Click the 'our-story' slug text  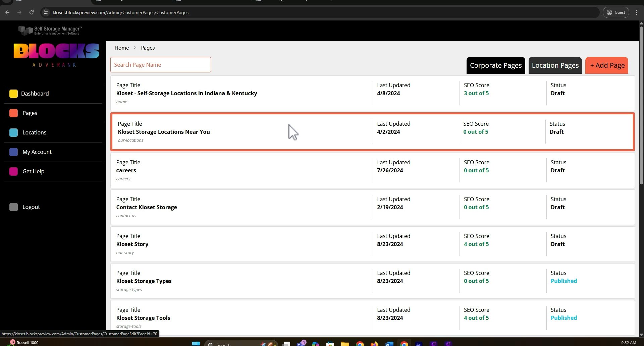[125, 252]
